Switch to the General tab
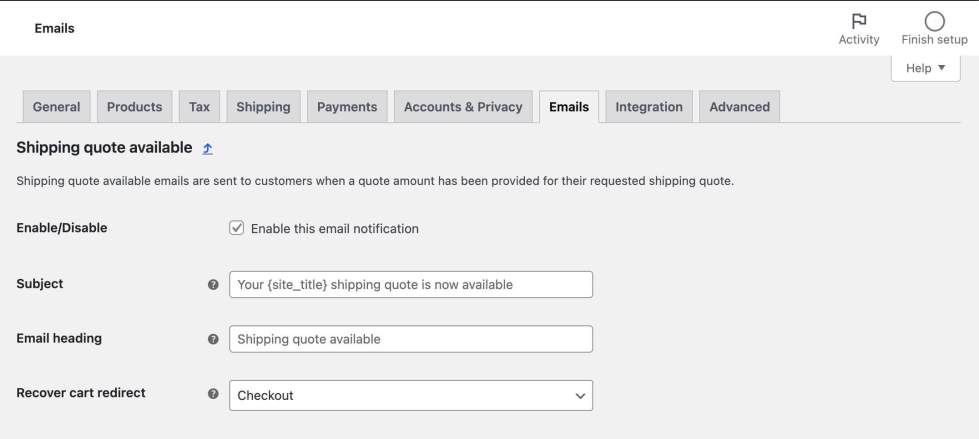Image resolution: width=979 pixels, height=439 pixels. point(56,107)
